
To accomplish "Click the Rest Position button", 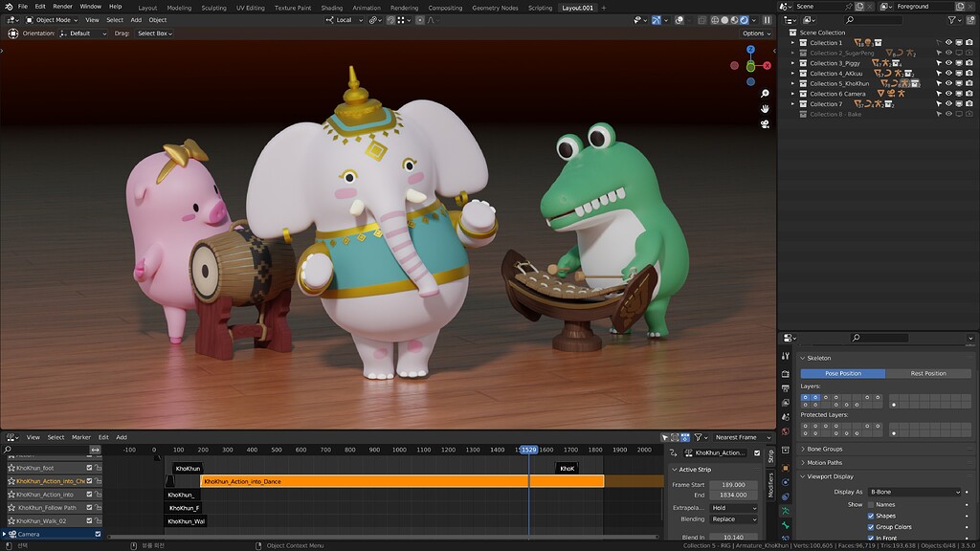I will 929,373.
